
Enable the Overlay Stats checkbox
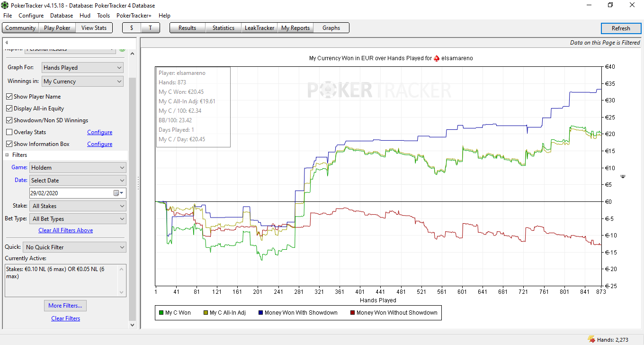click(x=9, y=132)
